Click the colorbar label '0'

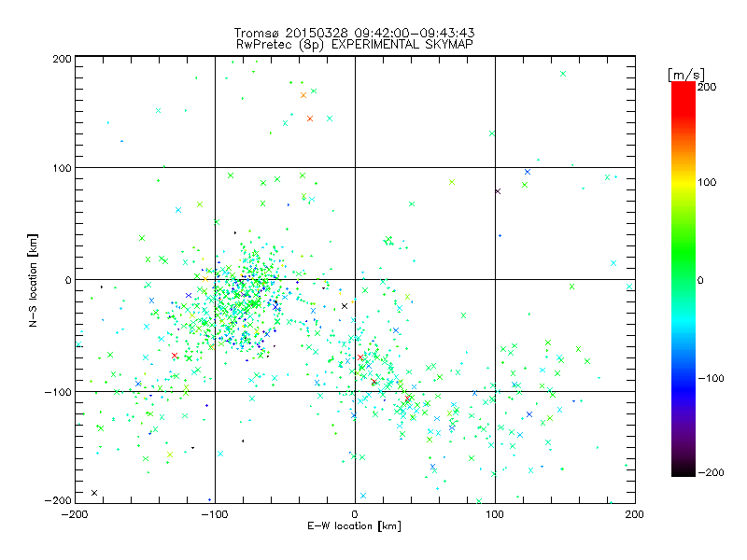click(x=700, y=280)
